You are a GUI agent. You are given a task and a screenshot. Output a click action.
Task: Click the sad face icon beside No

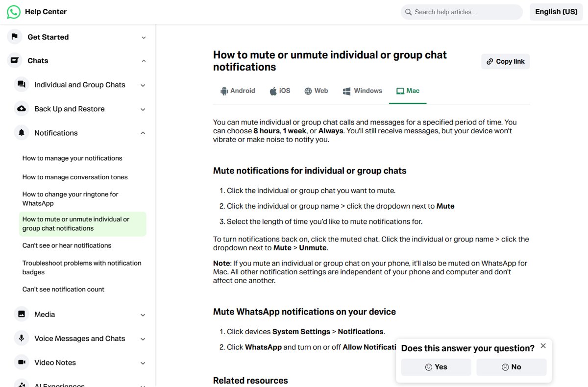pyautogui.click(x=505, y=367)
